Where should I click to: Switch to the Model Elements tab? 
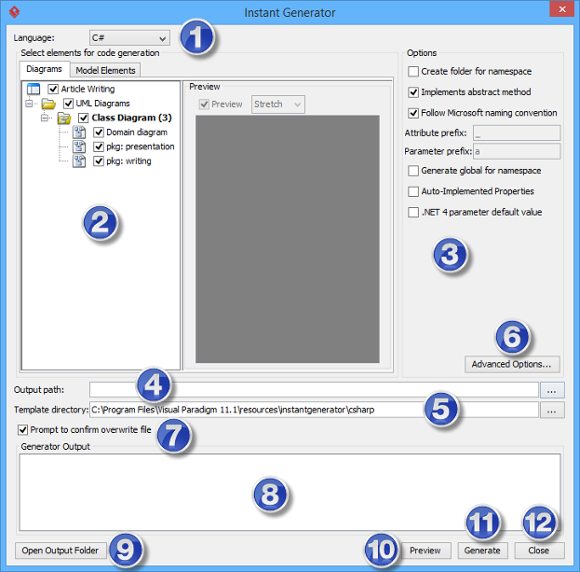click(105, 70)
